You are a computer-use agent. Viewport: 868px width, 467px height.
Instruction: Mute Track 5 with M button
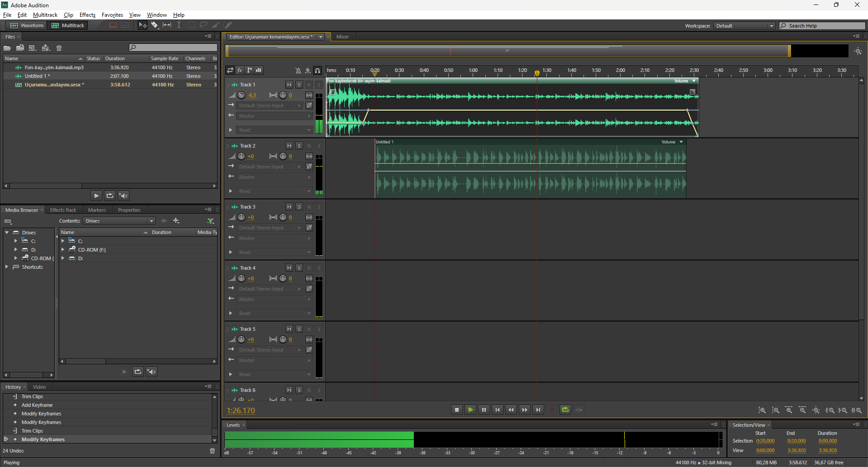(x=289, y=329)
